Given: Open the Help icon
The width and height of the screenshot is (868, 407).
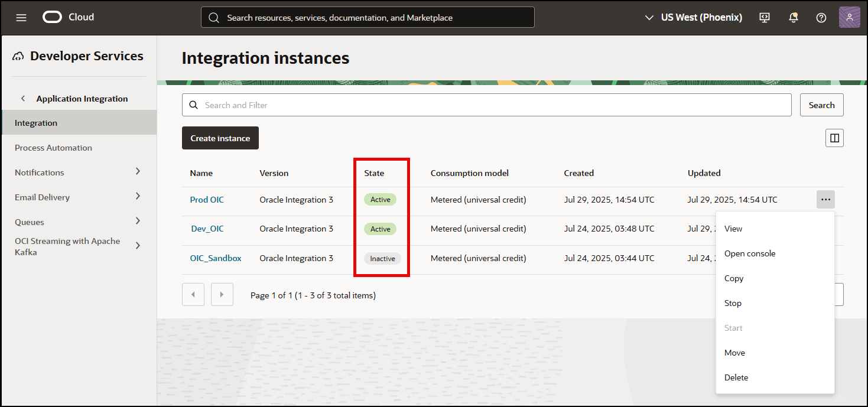Looking at the screenshot, I should [821, 17].
